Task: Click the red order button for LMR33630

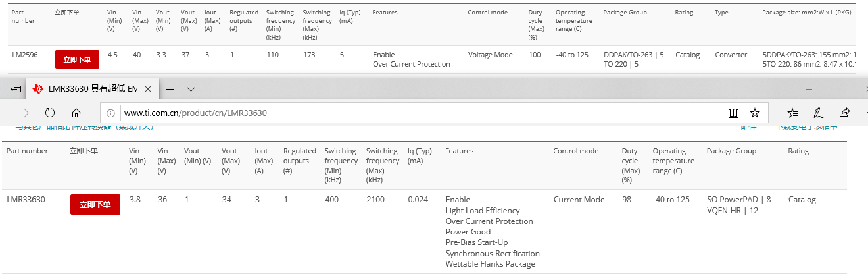Action: pos(95,205)
